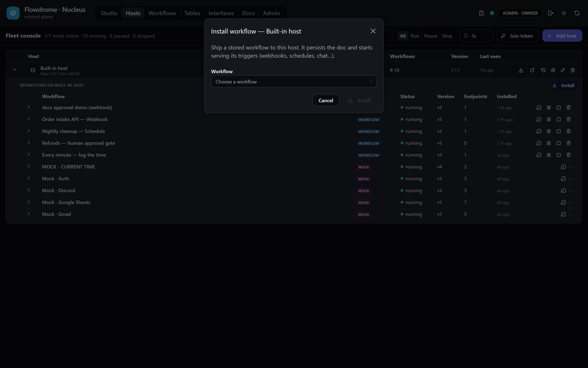
Task: Pause the docs approval demo workflow
Action: [x=549, y=108]
